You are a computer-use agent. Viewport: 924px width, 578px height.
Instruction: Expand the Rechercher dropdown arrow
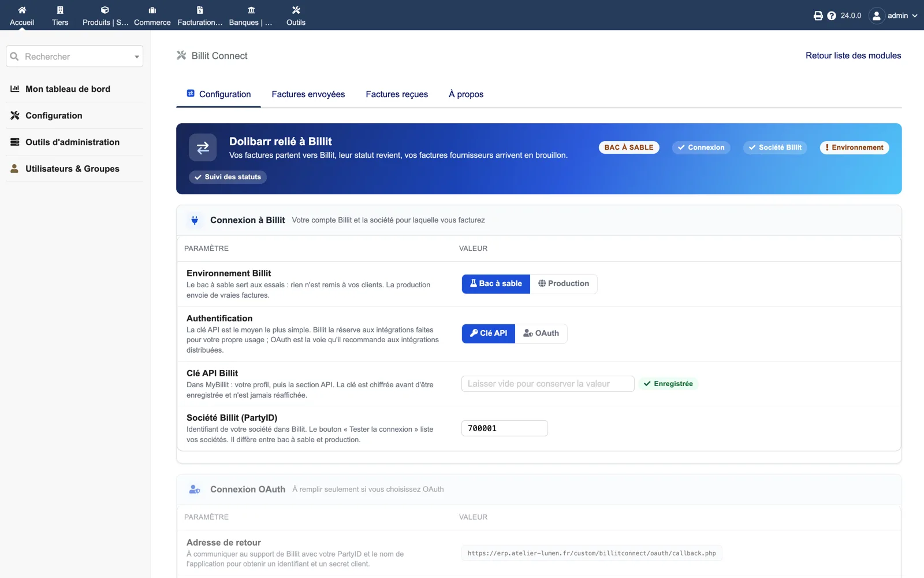tap(137, 57)
